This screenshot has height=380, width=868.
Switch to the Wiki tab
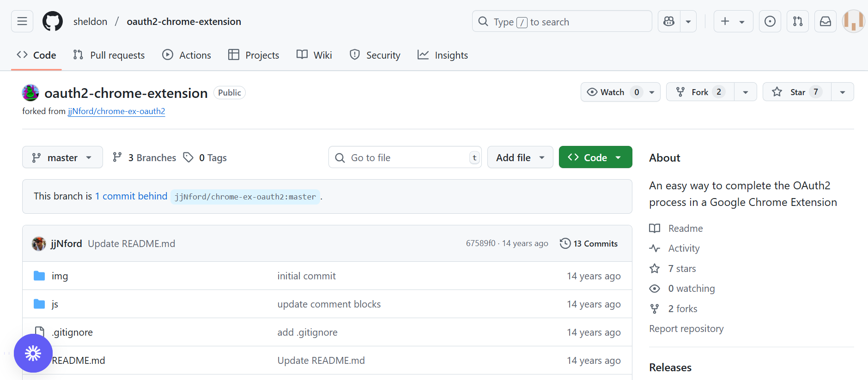tap(314, 55)
